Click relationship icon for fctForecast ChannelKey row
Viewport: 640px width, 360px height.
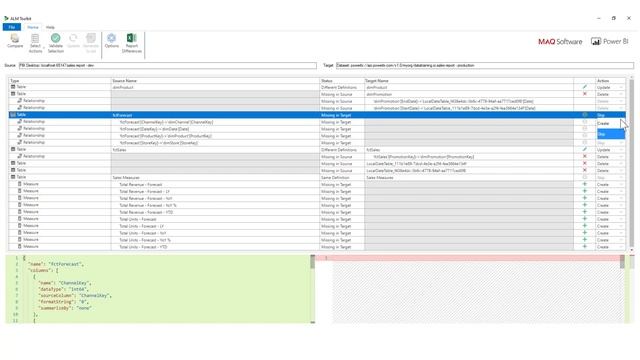pos(19,122)
